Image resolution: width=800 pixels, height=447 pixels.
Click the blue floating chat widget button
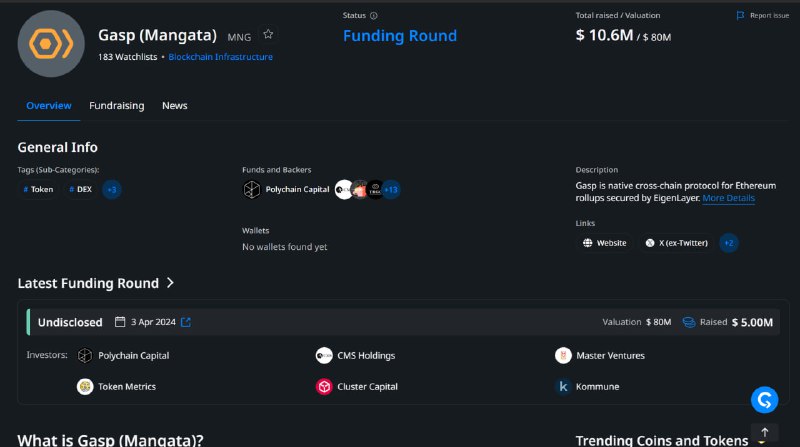pyautogui.click(x=764, y=400)
